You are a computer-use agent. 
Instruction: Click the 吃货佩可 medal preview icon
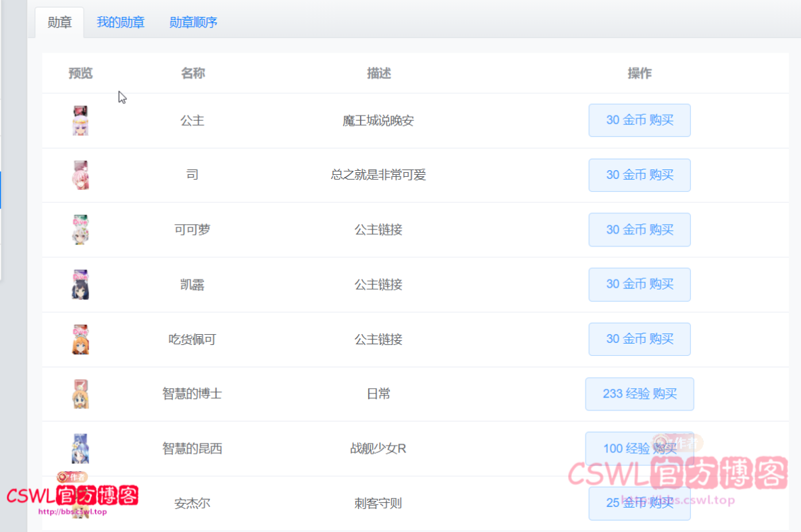80,340
